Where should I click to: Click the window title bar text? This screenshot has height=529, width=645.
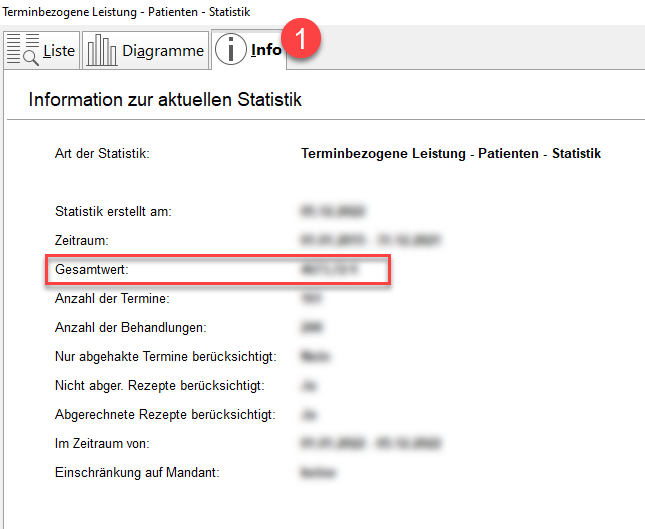tap(126, 11)
